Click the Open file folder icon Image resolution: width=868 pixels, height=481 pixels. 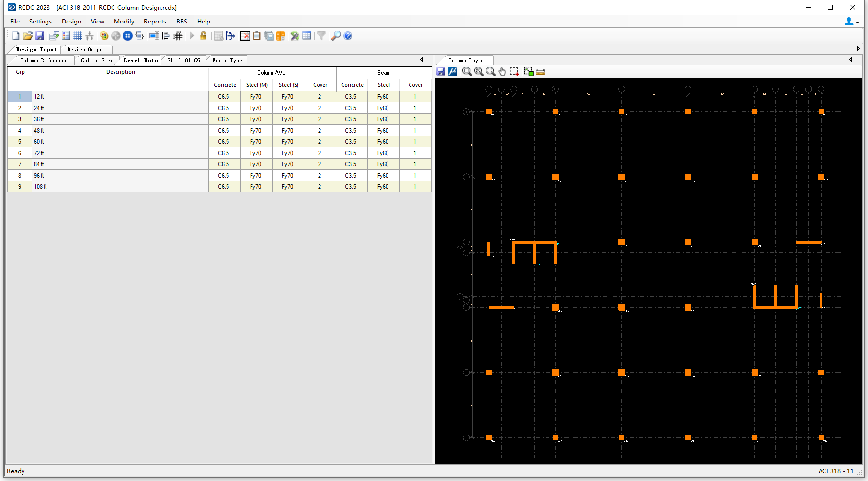27,36
